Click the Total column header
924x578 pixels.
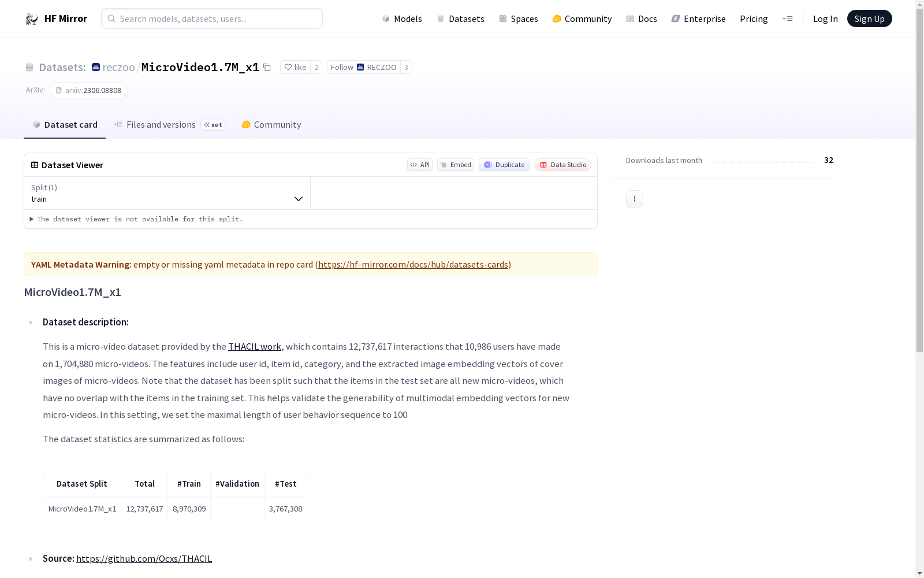coord(144,484)
